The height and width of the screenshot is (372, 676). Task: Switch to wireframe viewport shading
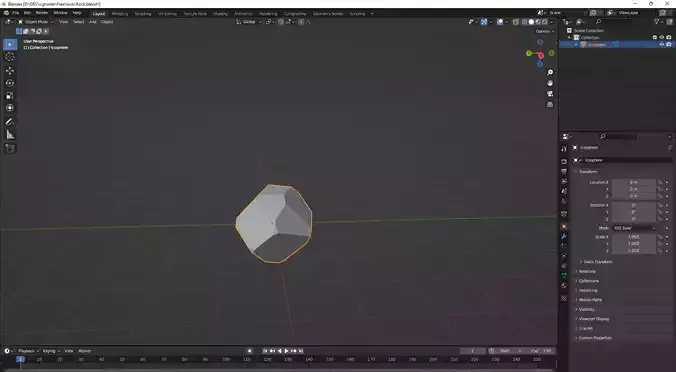click(525, 22)
